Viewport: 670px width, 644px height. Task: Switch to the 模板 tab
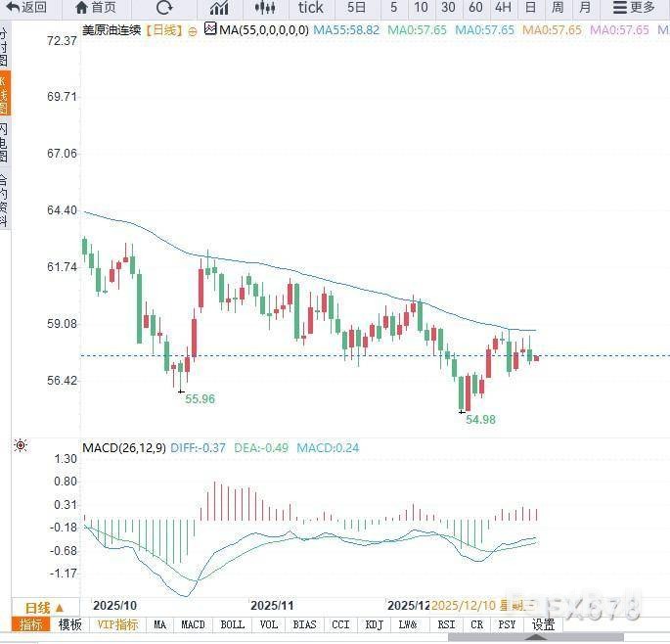click(70, 624)
